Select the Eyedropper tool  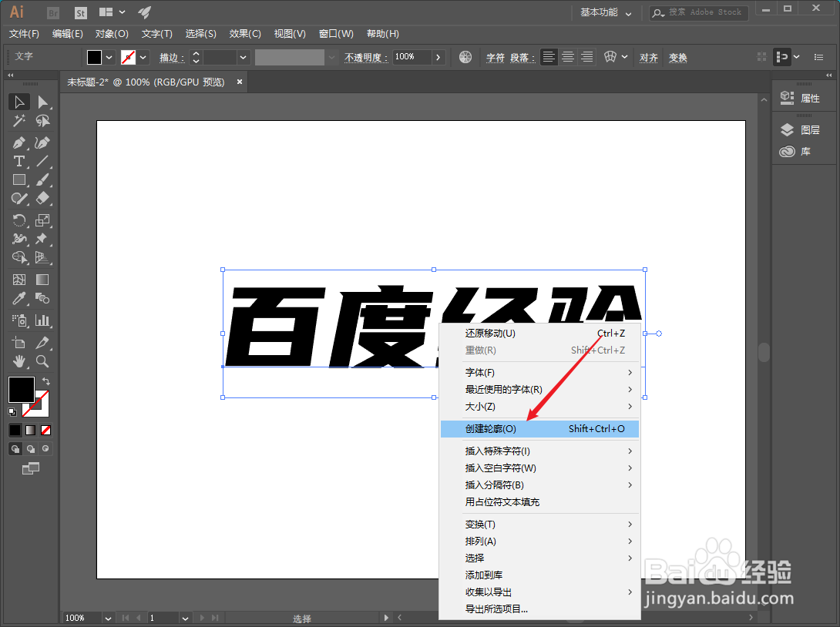(x=19, y=298)
